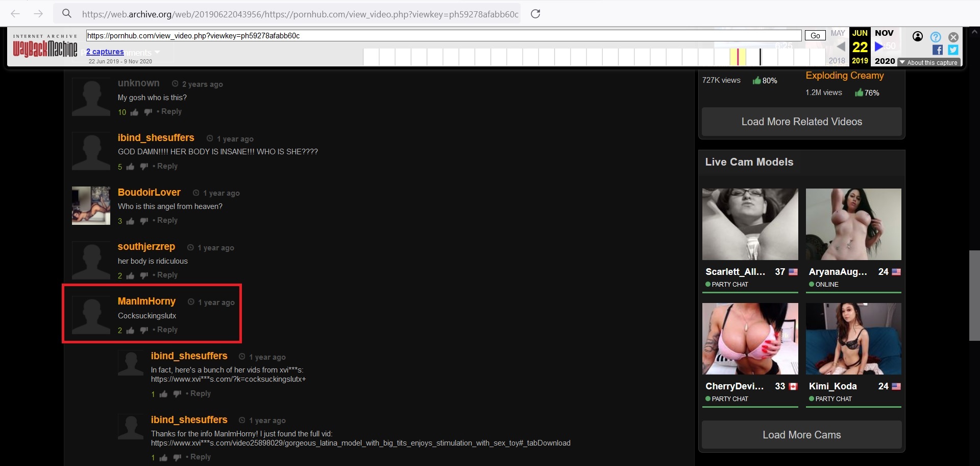Image resolution: width=980 pixels, height=466 pixels.
Task: Reply to the "WHO IS SHE????" comment
Action: point(167,166)
